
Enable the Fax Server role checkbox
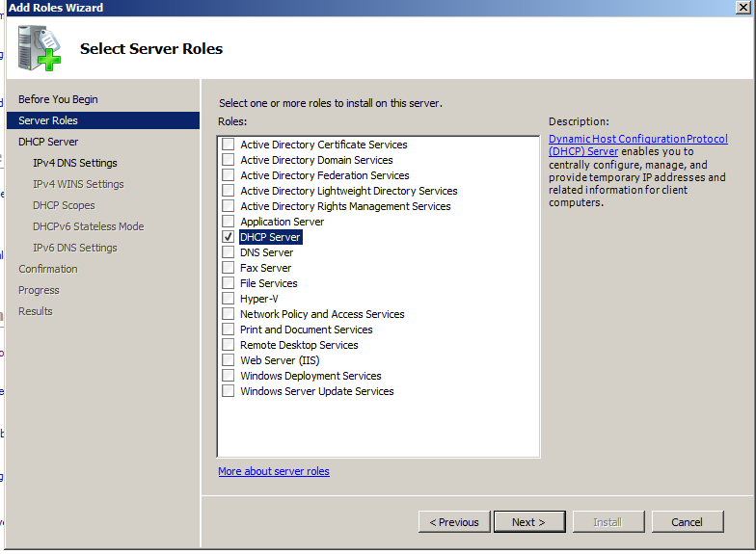(x=228, y=268)
